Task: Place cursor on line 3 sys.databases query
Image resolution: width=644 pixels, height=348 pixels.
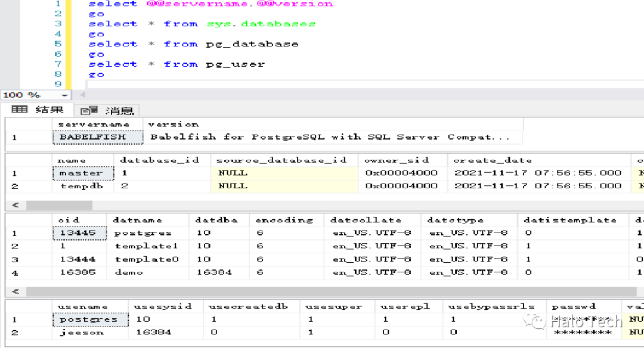Action: (202, 24)
